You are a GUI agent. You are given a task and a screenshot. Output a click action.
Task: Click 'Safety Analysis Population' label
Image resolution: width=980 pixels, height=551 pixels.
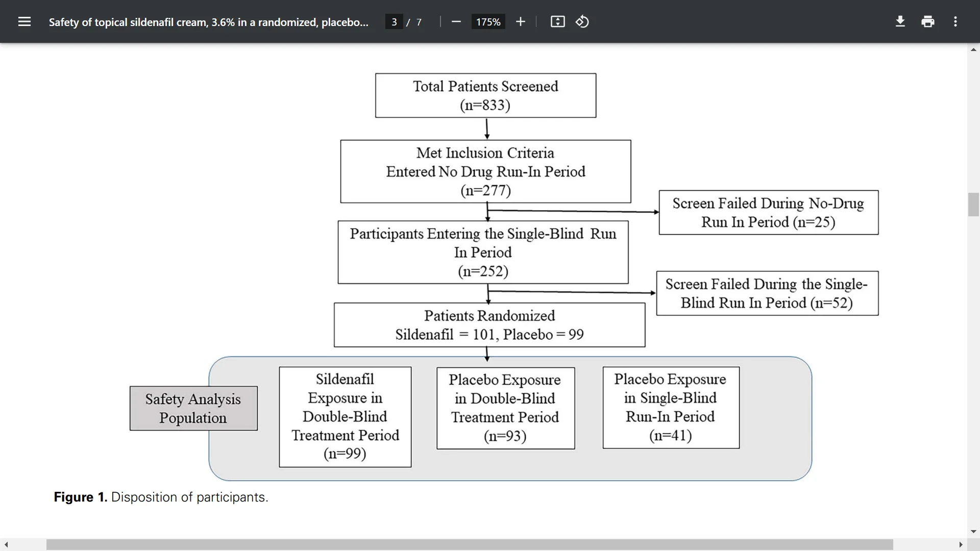(x=193, y=408)
